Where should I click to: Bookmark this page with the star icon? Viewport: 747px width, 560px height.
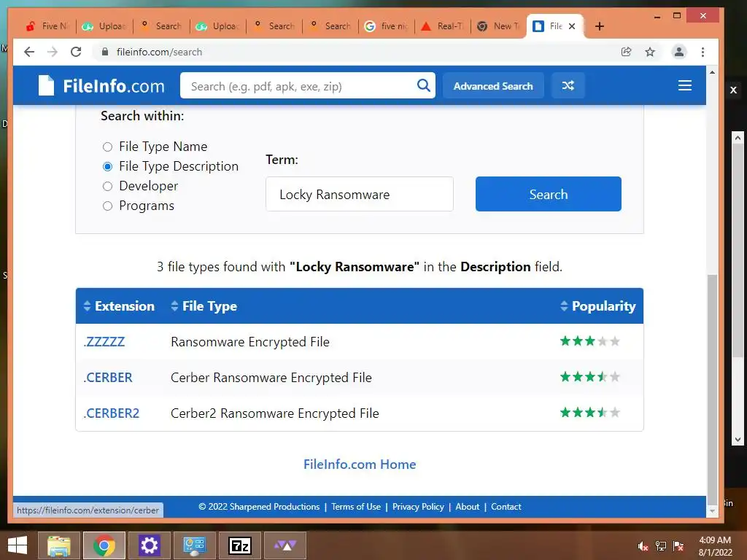[650, 52]
